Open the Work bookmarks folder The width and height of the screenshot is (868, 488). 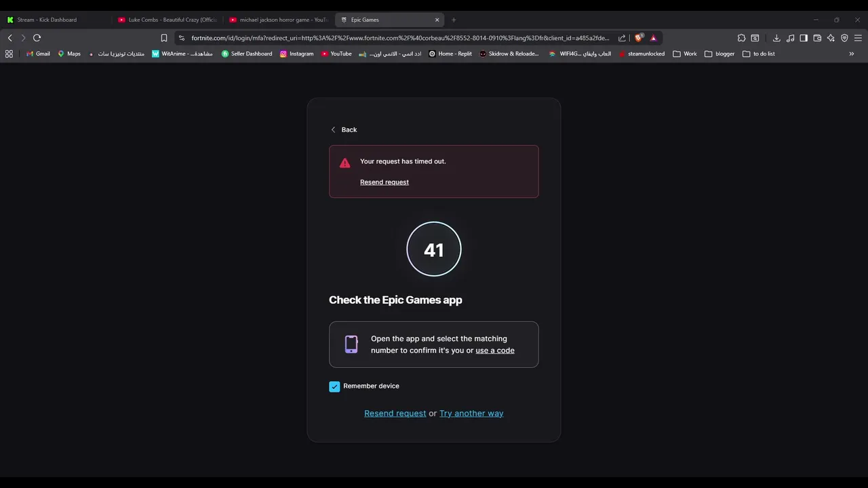(x=685, y=54)
